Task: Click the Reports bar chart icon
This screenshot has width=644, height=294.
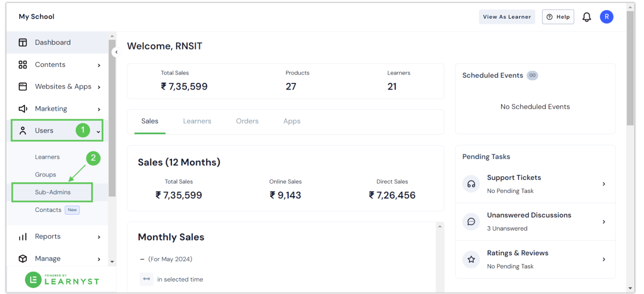Action: (x=23, y=237)
